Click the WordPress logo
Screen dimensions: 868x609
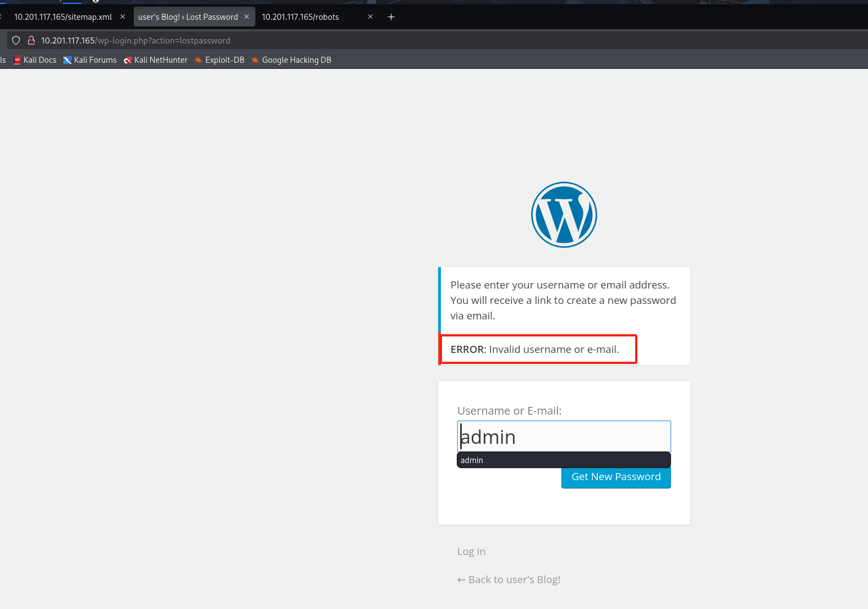tap(564, 215)
